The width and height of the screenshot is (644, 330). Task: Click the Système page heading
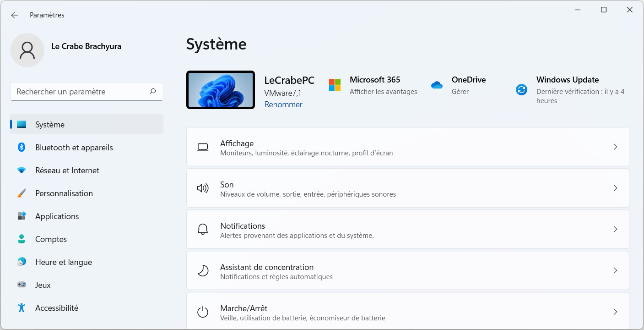(x=216, y=44)
